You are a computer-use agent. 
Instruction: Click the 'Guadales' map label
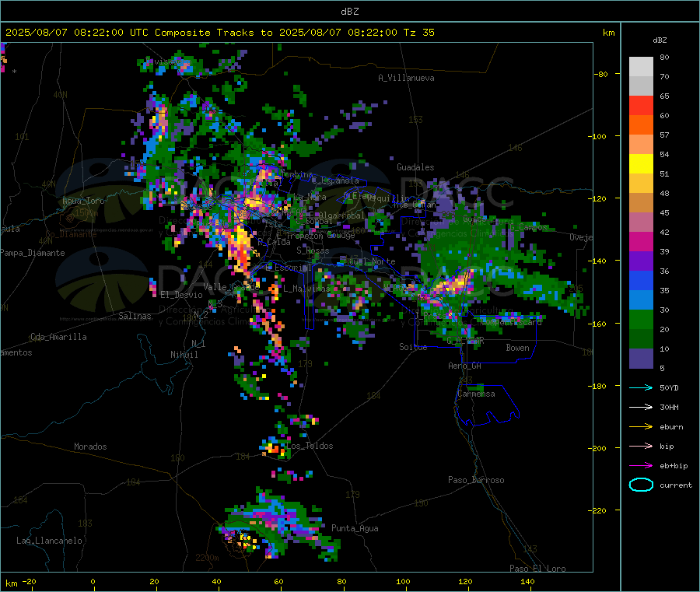pos(415,167)
